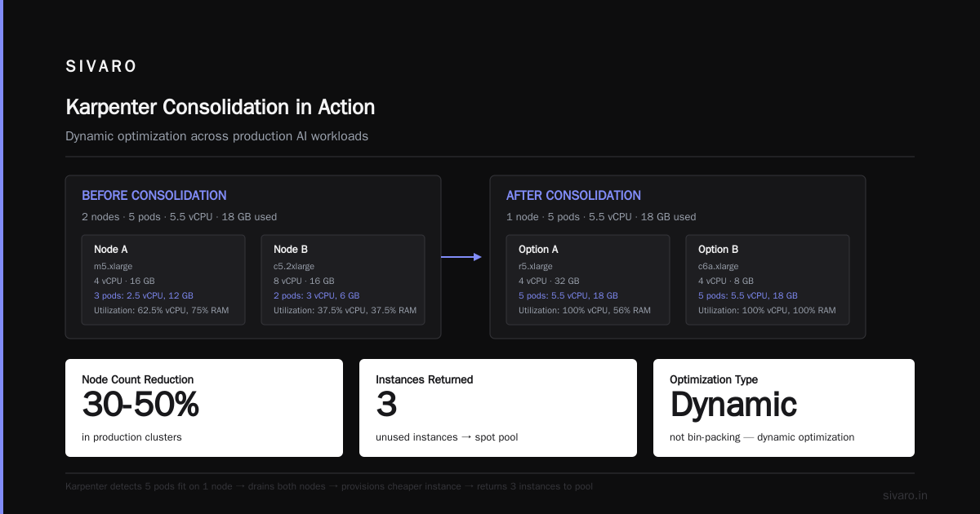
Task: Click the Karpenter process footer caption
Action: click(329, 486)
